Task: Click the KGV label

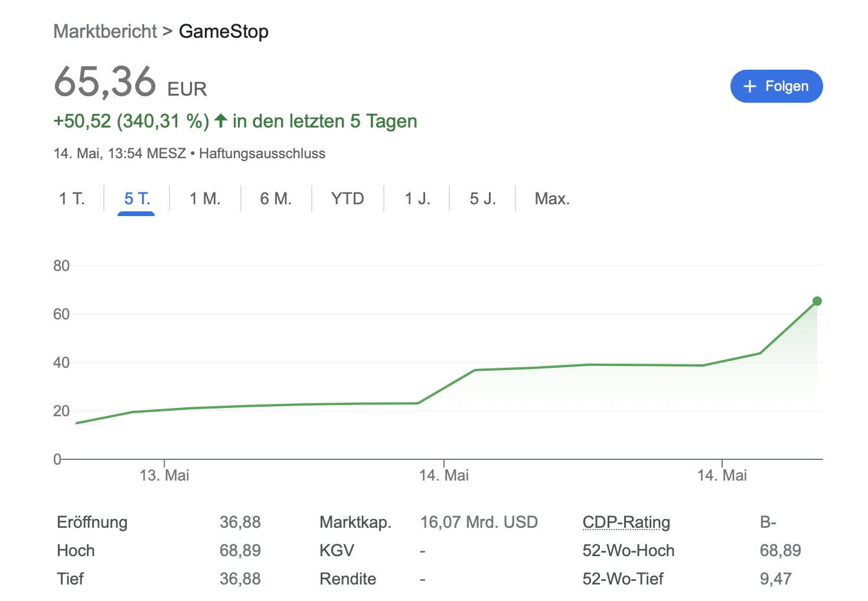Action: (x=337, y=551)
